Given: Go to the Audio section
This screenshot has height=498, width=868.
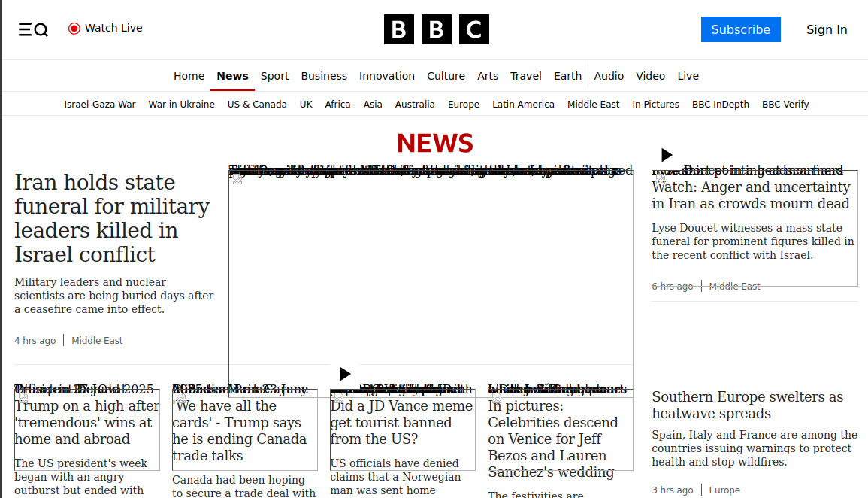Looking at the screenshot, I should point(609,76).
